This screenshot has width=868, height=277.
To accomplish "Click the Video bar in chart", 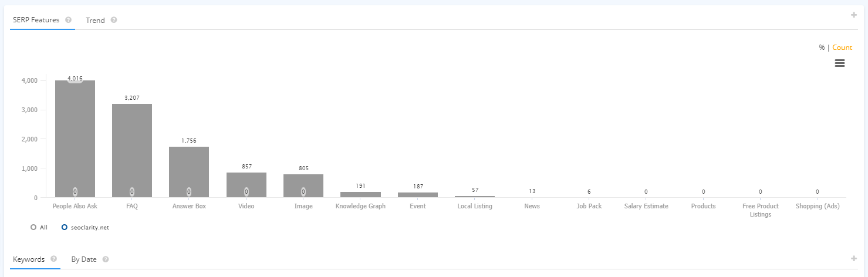I will (246, 185).
